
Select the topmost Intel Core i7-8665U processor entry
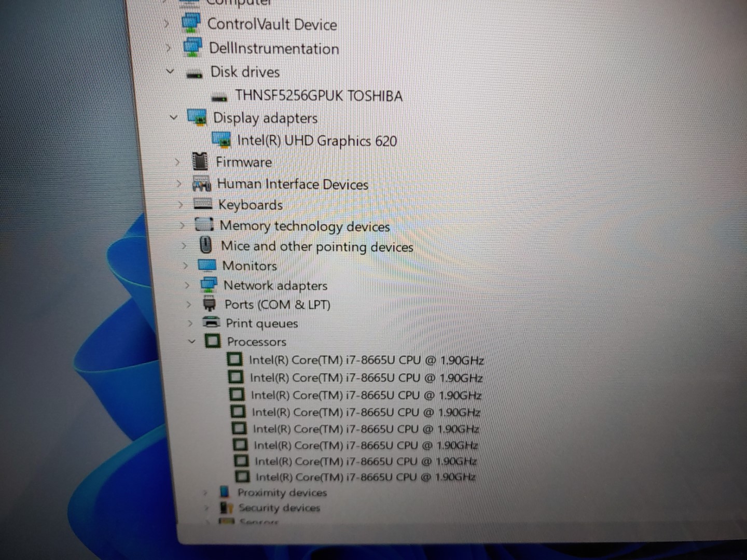(366, 360)
